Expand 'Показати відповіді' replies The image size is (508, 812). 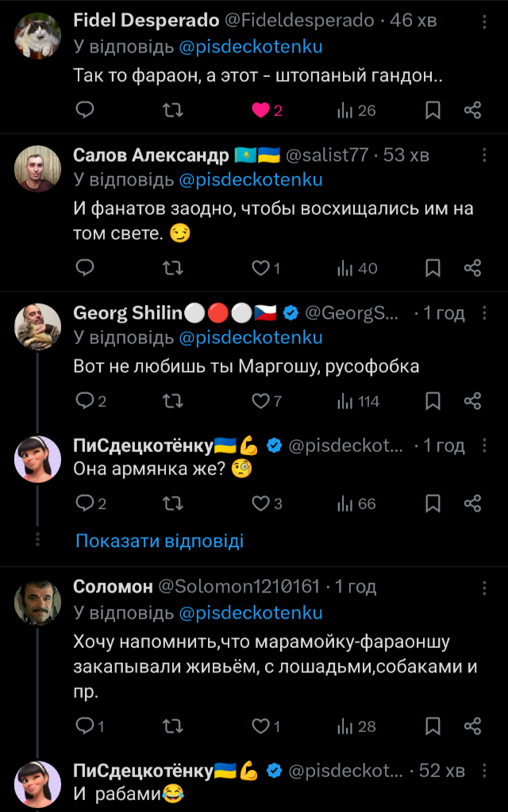coord(160,542)
